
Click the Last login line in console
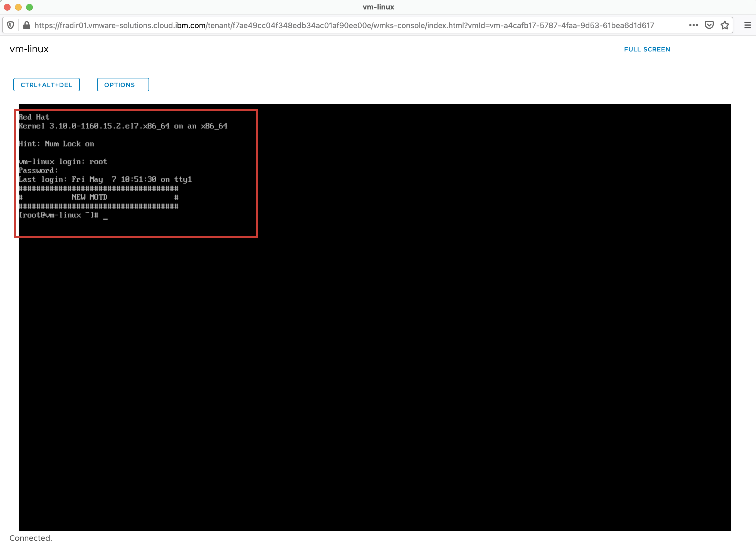point(105,179)
